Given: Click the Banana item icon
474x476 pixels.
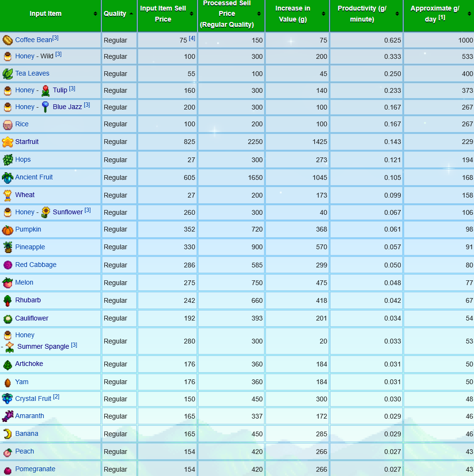Looking at the screenshot, I should coord(7,434).
